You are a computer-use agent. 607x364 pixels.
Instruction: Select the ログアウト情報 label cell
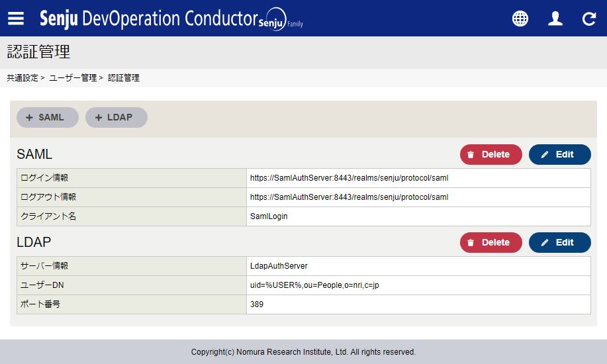pyautogui.click(x=132, y=197)
